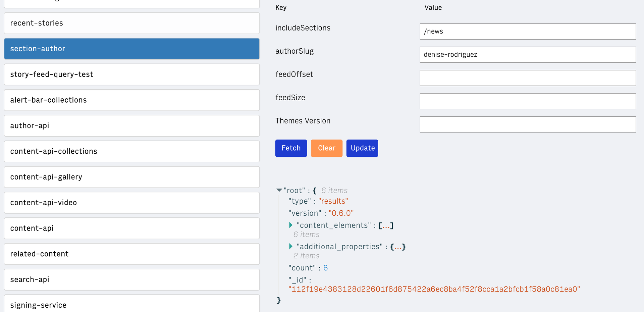Click the "count" key in JSON
This screenshot has width=644, height=312.
coord(302,268)
